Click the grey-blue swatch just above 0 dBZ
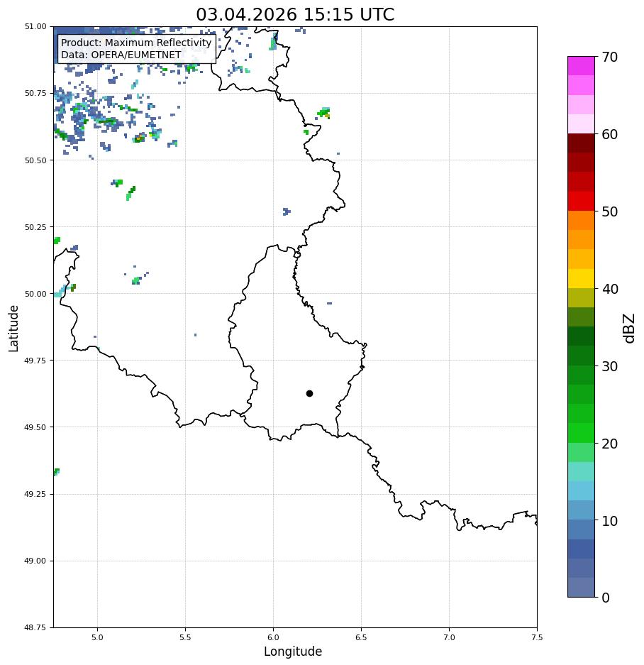The height and width of the screenshot is (665, 644). [582, 588]
